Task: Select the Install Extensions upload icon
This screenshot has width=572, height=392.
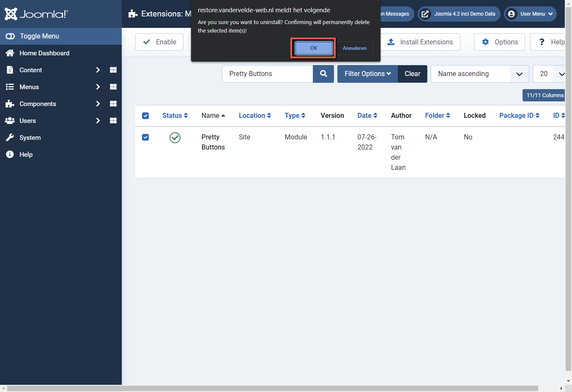Action: tap(391, 42)
